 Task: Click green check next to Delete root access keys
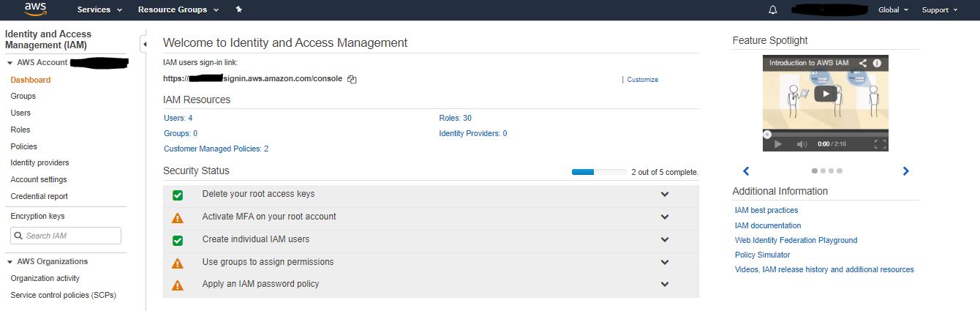(178, 195)
